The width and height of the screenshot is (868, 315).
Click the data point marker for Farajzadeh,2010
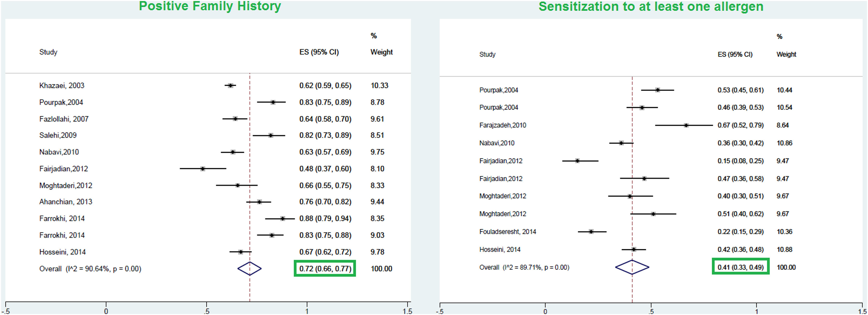click(x=686, y=126)
